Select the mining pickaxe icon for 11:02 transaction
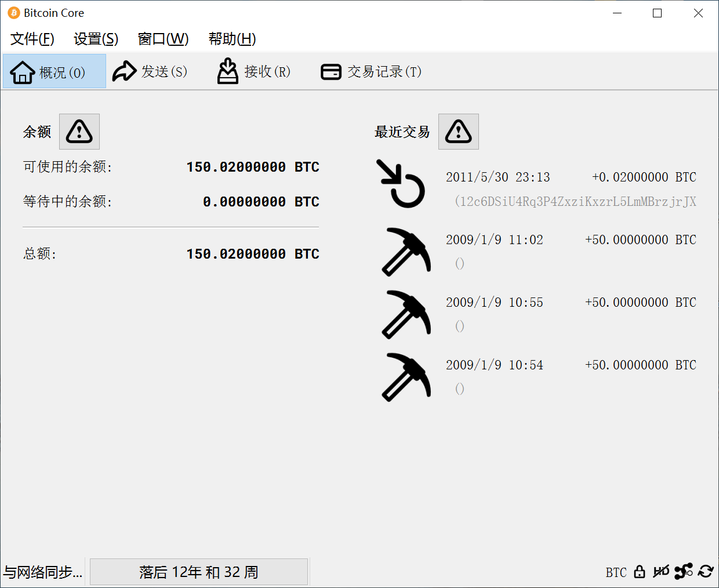The width and height of the screenshot is (719, 588). tap(406, 251)
